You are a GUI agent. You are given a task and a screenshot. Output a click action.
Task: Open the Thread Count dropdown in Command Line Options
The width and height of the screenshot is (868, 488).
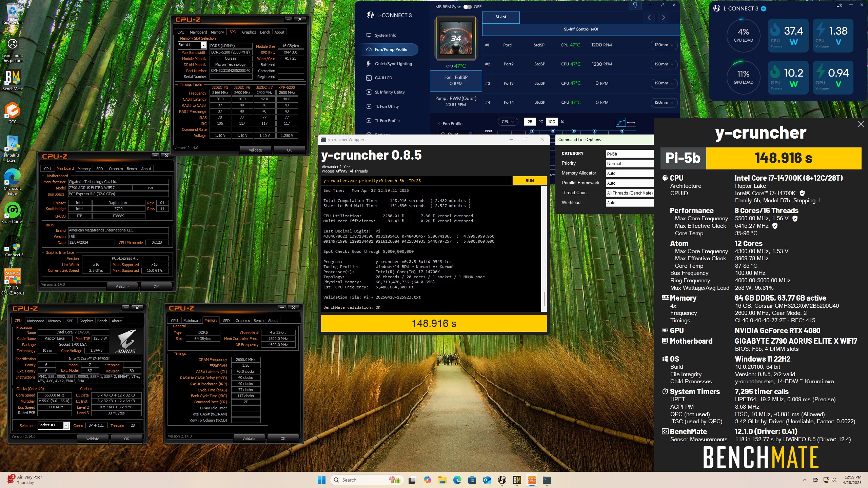(630, 193)
